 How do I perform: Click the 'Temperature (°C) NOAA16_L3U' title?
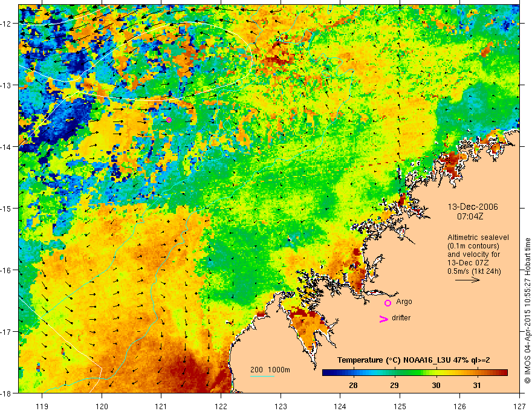[x=394, y=360]
